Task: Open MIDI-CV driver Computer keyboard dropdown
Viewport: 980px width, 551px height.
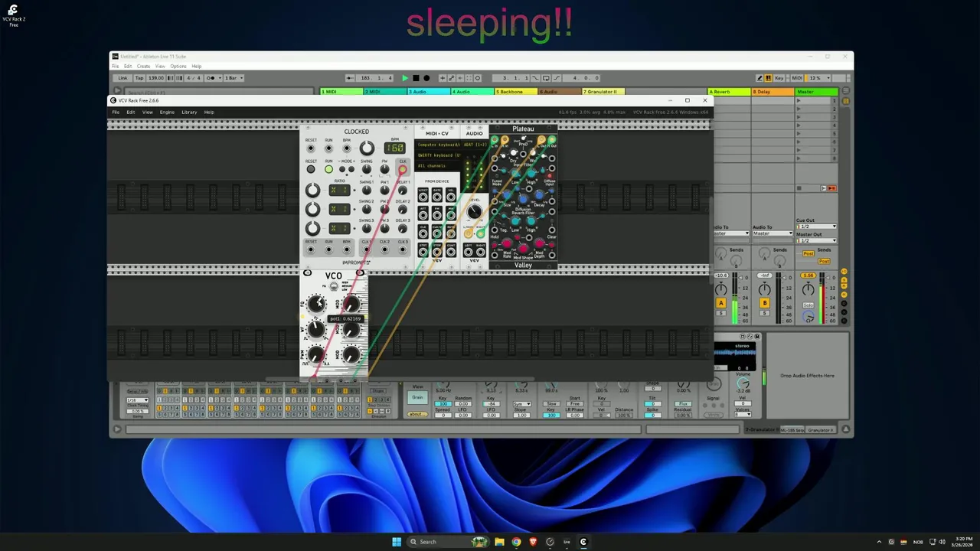Action: pos(438,145)
